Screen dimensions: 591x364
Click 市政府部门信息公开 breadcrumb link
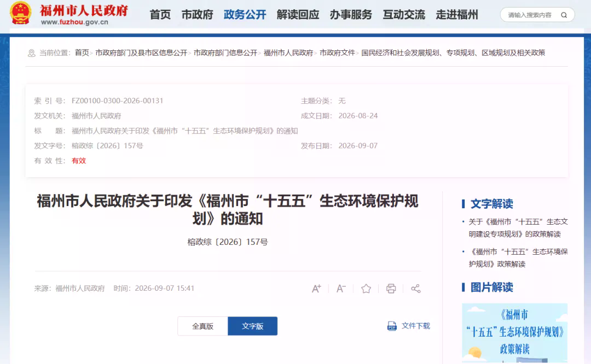(225, 52)
